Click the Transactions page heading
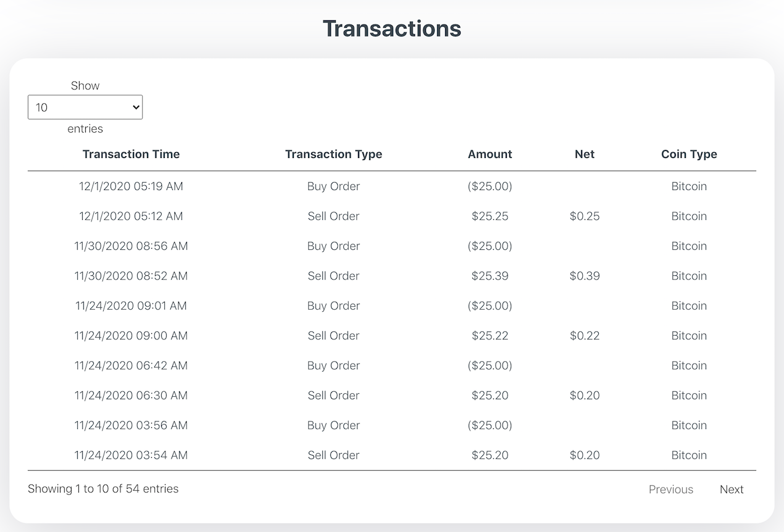784x532 pixels. (x=391, y=28)
